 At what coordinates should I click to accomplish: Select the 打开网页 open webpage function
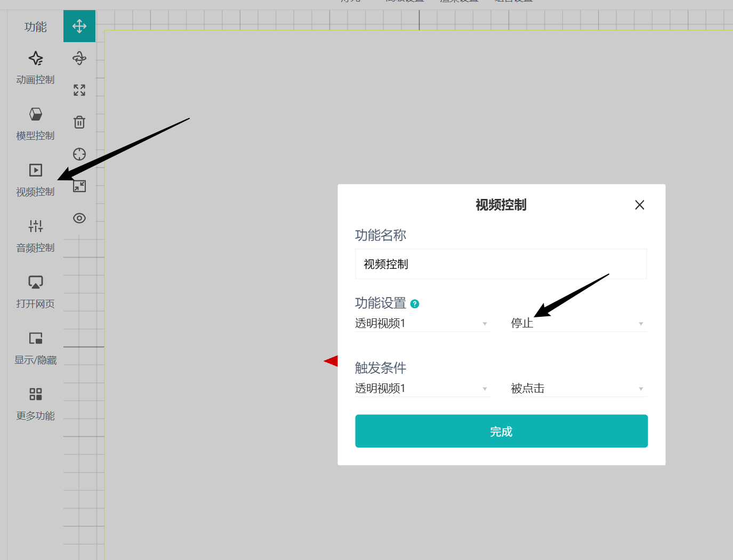tap(35, 291)
